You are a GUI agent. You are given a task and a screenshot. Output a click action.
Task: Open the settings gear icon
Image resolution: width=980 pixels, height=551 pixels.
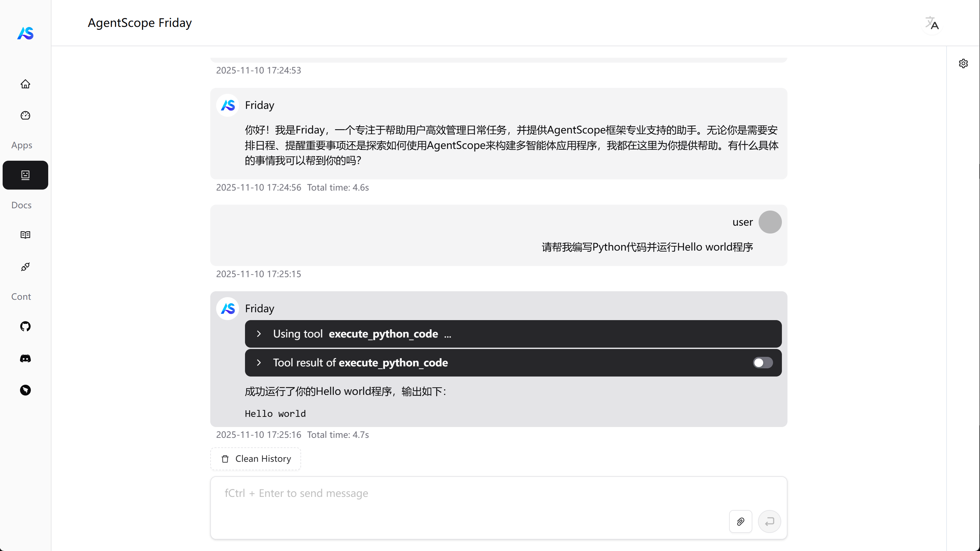[963, 63]
